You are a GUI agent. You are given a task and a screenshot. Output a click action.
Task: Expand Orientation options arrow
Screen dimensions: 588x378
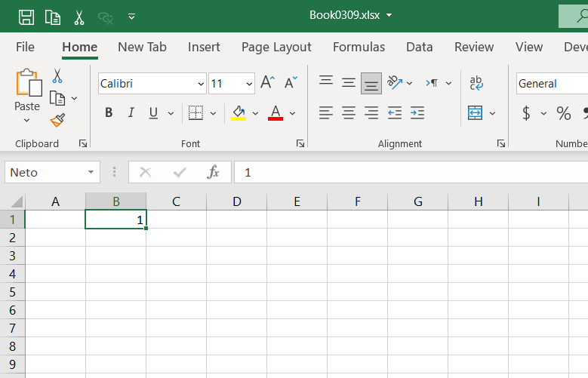pos(410,83)
